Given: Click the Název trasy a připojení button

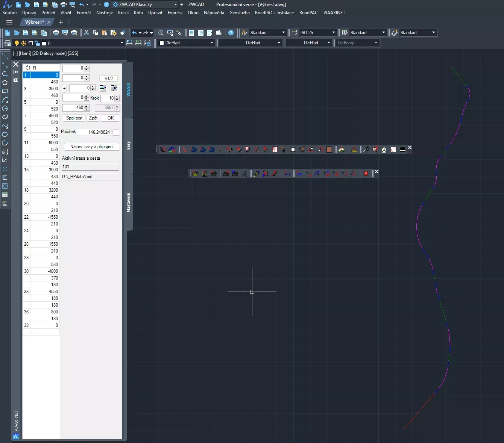Looking at the screenshot, I should (92, 147).
